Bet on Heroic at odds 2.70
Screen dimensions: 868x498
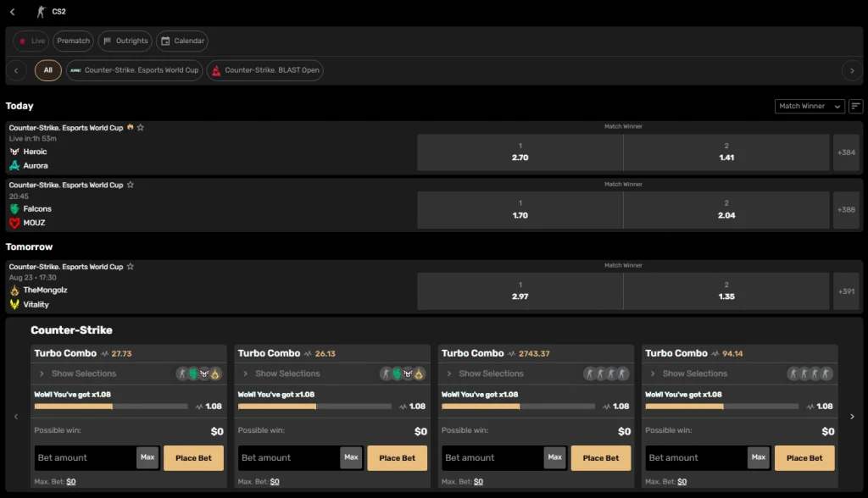(x=520, y=152)
